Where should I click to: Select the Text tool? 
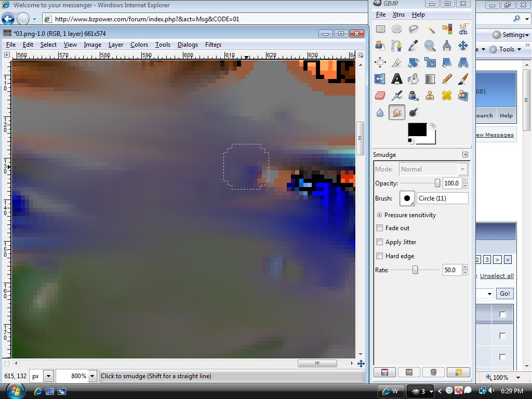point(397,79)
